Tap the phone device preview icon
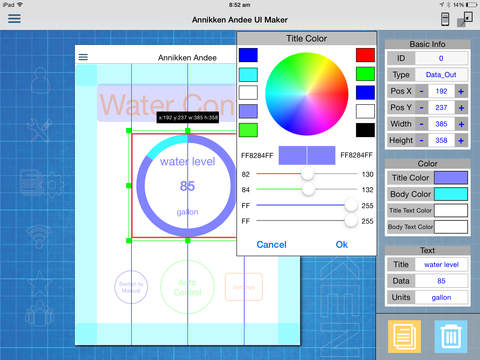The width and height of the screenshot is (480, 360). click(445, 19)
